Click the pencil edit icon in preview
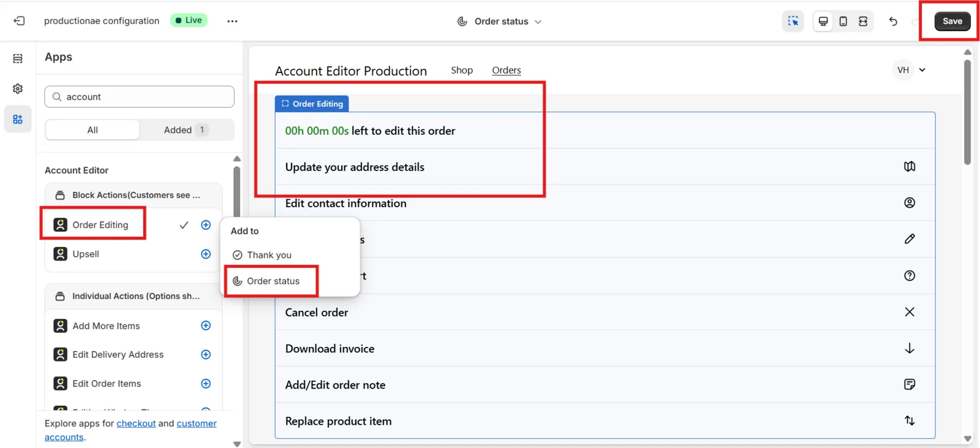The width and height of the screenshot is (980, 448). tap(910, 239)
